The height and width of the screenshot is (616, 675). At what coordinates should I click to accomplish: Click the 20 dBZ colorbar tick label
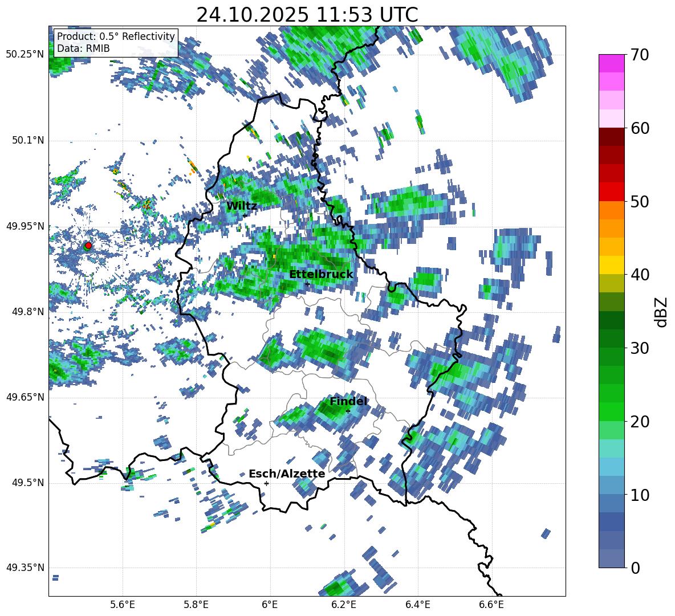tap(639, 422)
